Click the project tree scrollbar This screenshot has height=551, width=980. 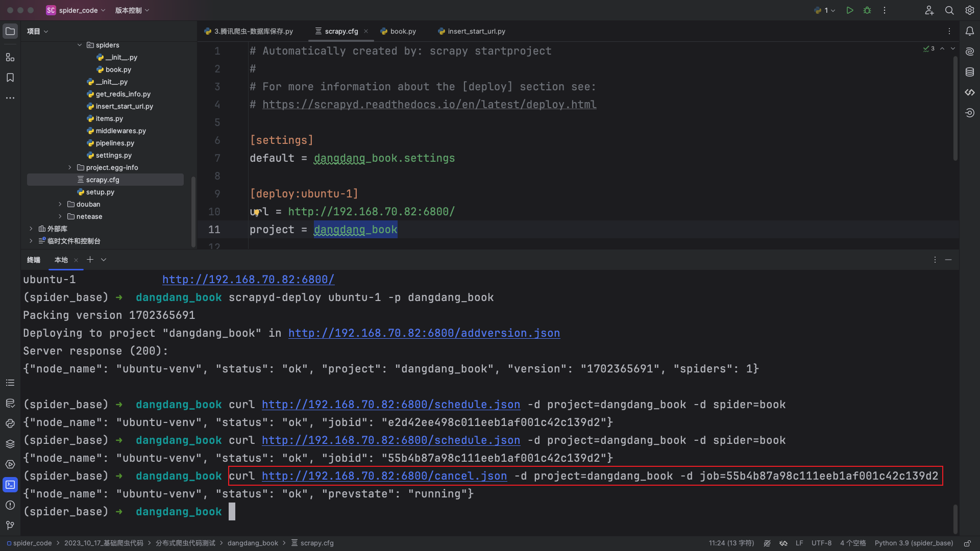(193, 211)
